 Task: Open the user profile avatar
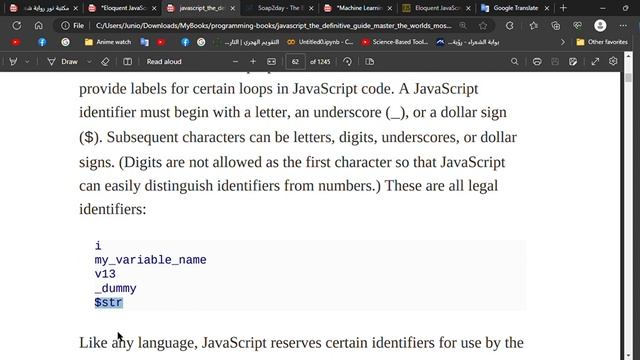[x=600, y=26]
